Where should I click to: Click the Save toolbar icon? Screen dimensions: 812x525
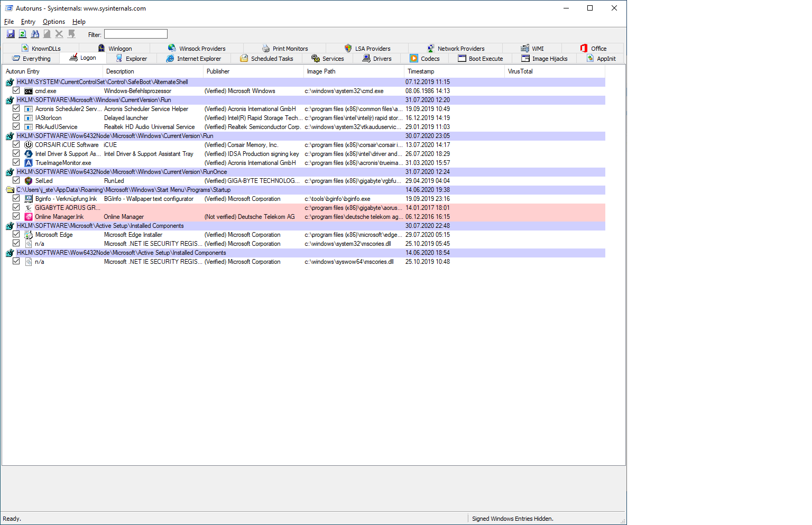(x=11, y=34)
